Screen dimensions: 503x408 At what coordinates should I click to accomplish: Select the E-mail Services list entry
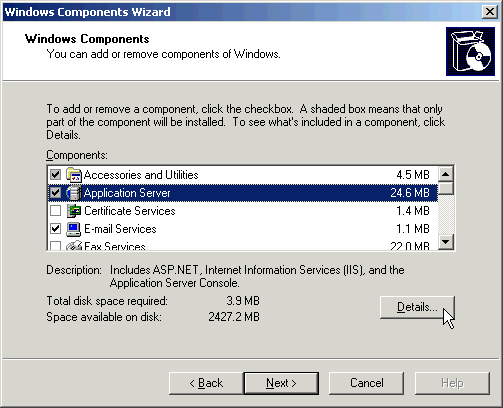[x=243, y=229]
